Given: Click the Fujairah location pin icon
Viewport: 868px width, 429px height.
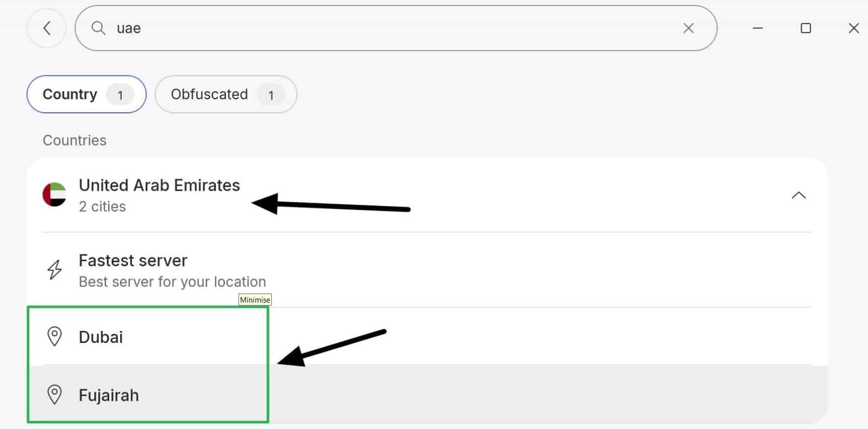Looking at the screenshot, I should pos(54,395).
